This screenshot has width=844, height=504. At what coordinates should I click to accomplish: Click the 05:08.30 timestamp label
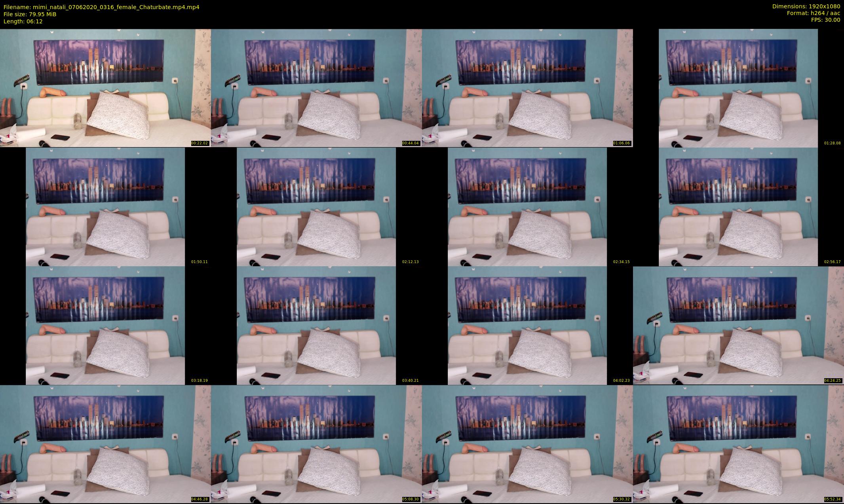pos(411,499)
